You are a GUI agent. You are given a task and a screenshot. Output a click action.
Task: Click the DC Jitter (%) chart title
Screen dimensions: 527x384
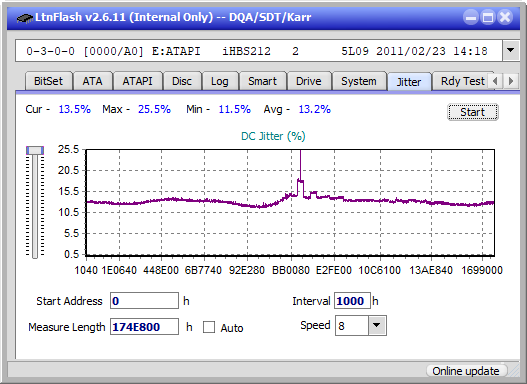[x=273, y=136]
